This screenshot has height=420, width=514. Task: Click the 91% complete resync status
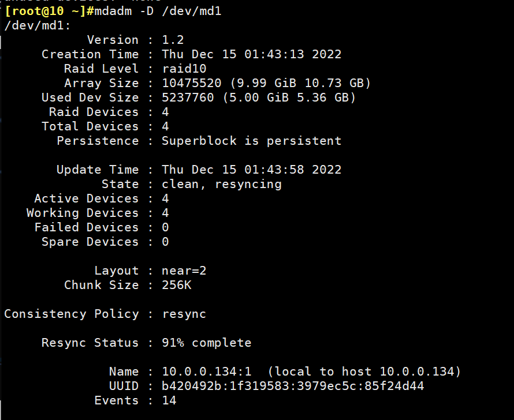[x=206, y=343]
